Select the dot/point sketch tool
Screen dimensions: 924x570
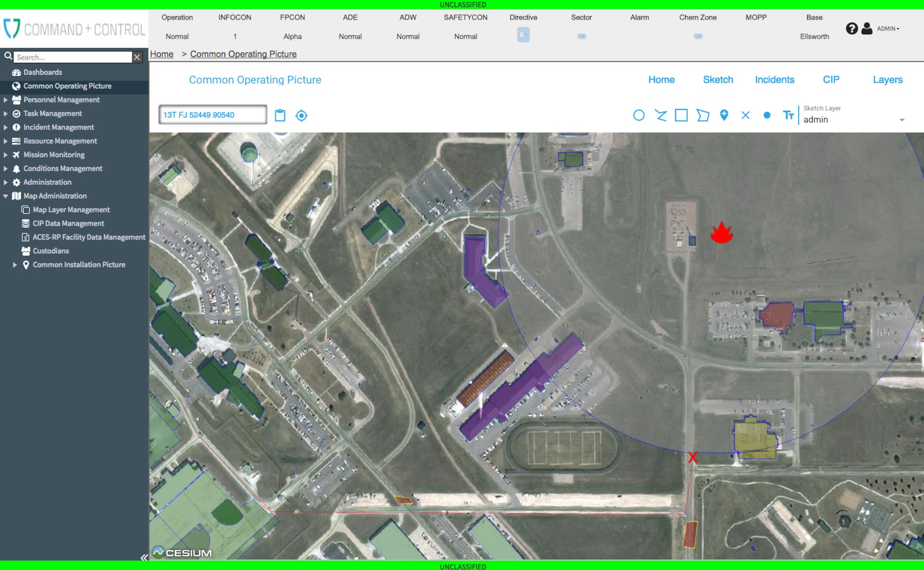click(766, 115)
